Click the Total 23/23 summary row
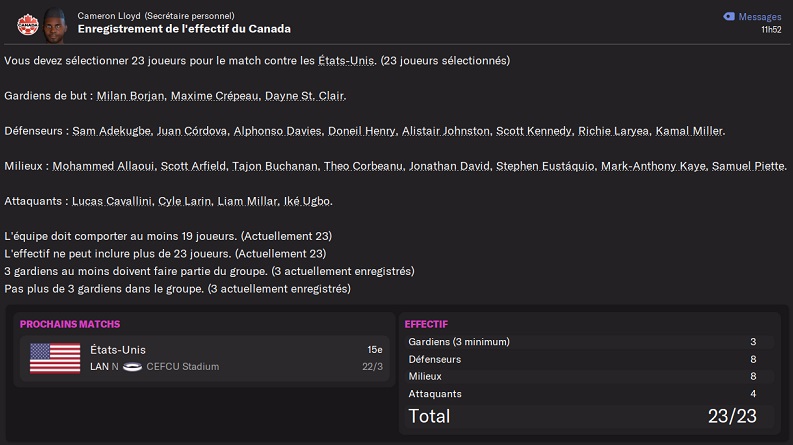 tap(588, 415)
